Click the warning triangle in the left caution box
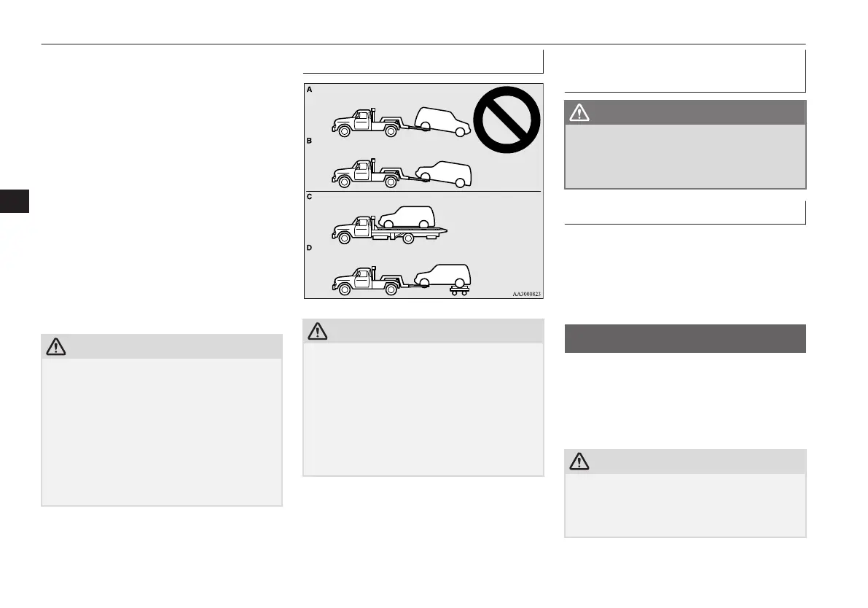 coord(56,346)
